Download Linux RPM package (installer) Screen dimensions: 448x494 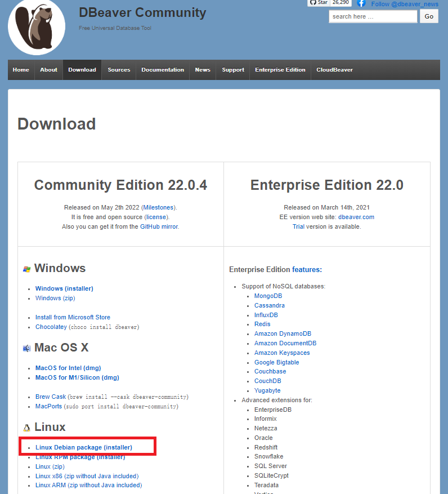point(80,457)
